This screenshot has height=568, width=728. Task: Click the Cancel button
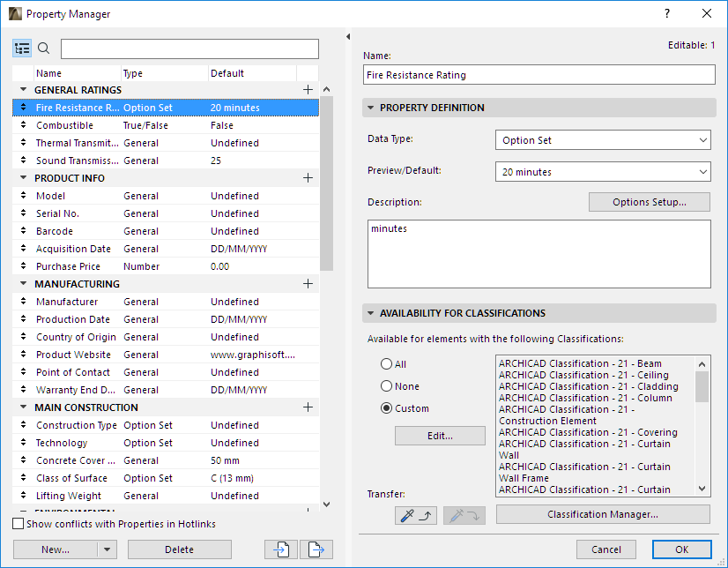pyautogui.click(x=605, y=549)
